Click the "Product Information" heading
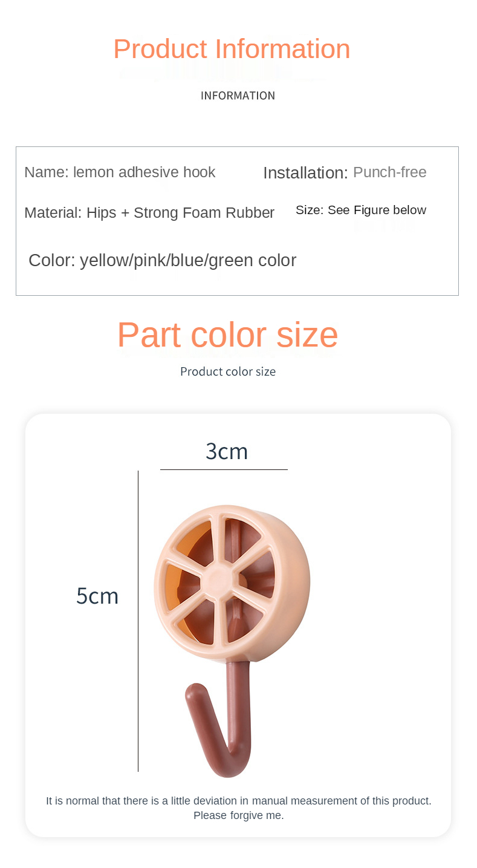Viewport: 477px width, 868px height. (232, 49)
